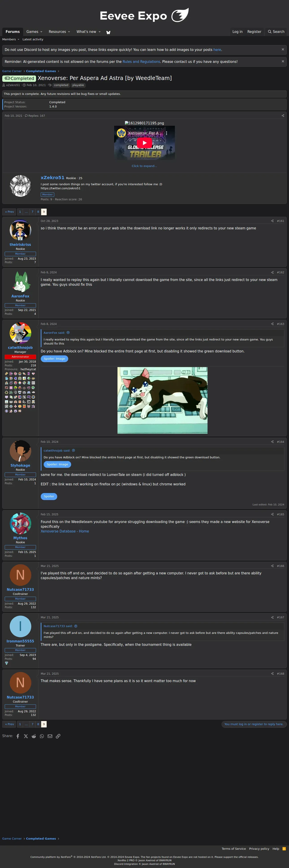Click the butterfly icon in the navigation bar
Viewport: 289px width, 868px height.
click(x=108, y=32)
